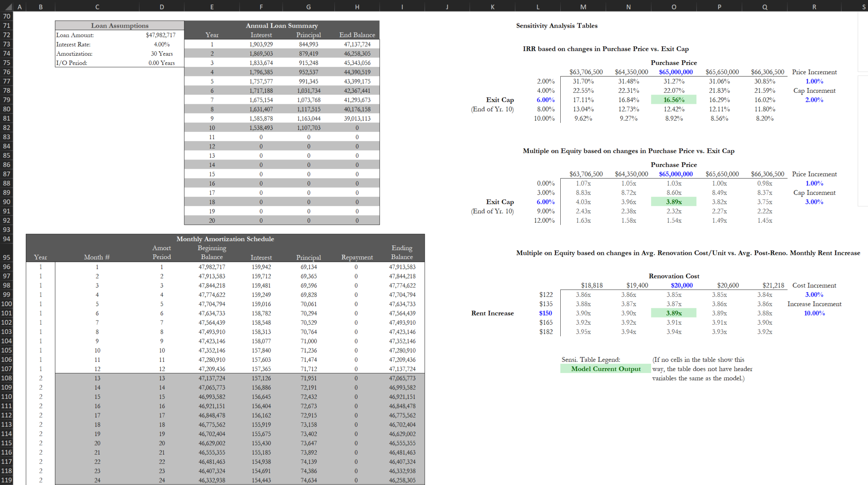Select month 13 interest 157,126
Viewport: 868px width, 485px height.
[261, 378]
